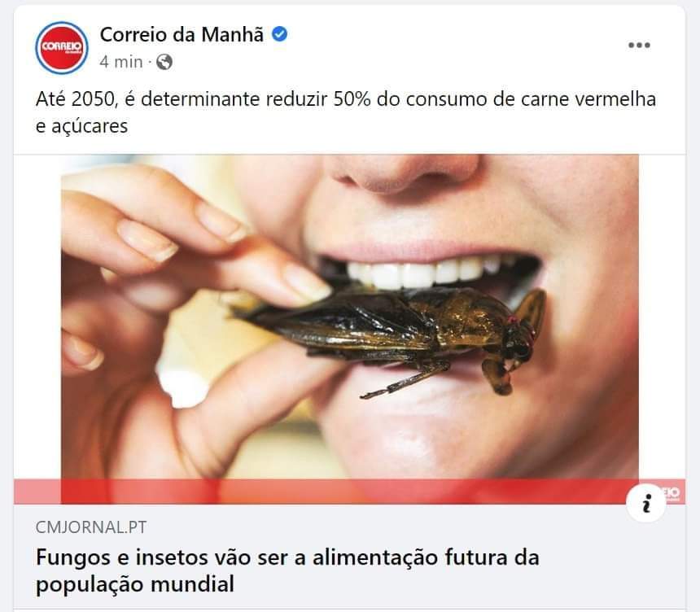Click the round info "i" button
The width and height of the screenshot is (700, 612).
point(646,503)
